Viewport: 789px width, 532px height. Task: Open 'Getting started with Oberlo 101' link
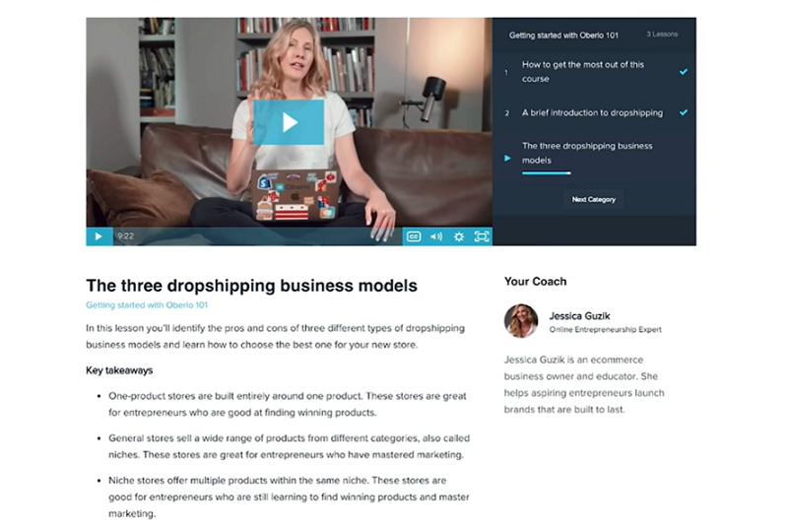[x=147, y=305]
